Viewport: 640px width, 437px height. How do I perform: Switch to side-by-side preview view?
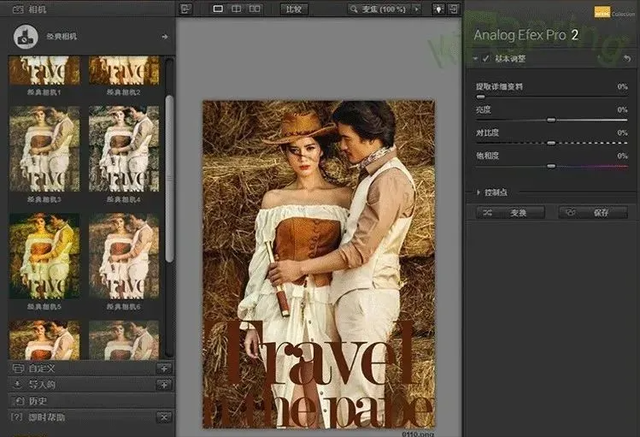pos(255,9)
